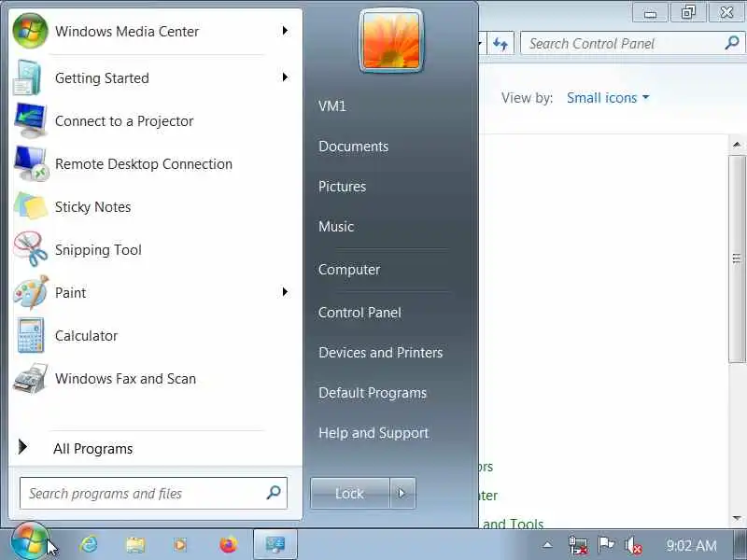Screen dimensions: 747x560
Task: Click the Paint palette icon
Action: 31,292
